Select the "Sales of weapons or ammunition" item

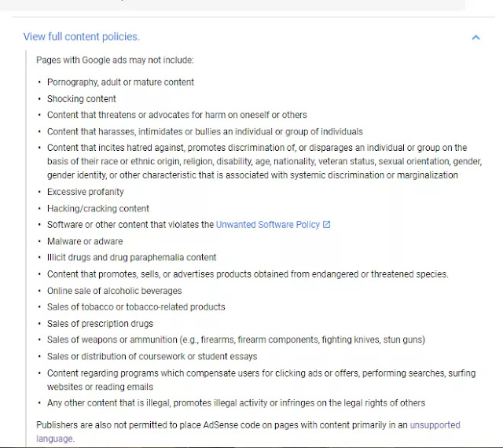pos(236,340)
